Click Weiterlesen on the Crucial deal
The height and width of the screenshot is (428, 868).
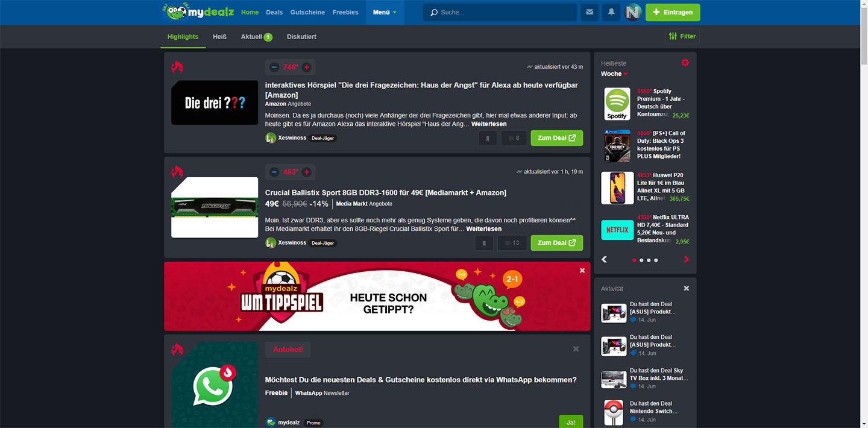click(x=483, y=228)
